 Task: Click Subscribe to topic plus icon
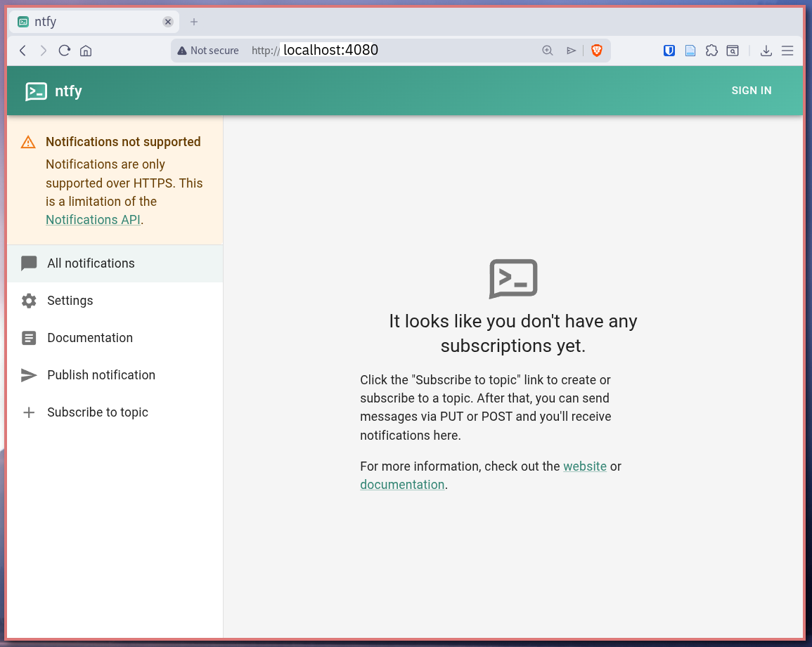tap(28, 412)
